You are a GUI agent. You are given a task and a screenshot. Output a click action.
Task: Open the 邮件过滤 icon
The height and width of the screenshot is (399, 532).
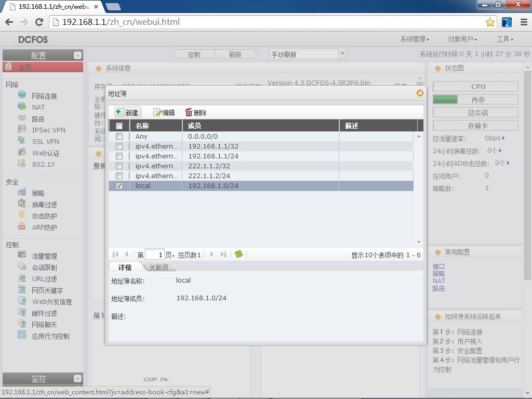tap(22, 312)
